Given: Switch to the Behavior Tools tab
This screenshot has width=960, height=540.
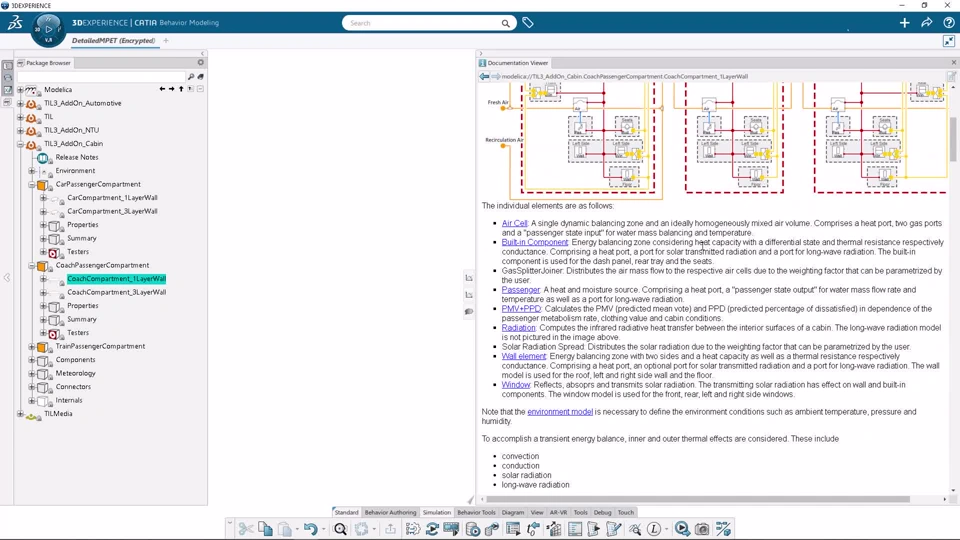Looking at the screenshot, I should pyautogui.click(x=476, y=512).
